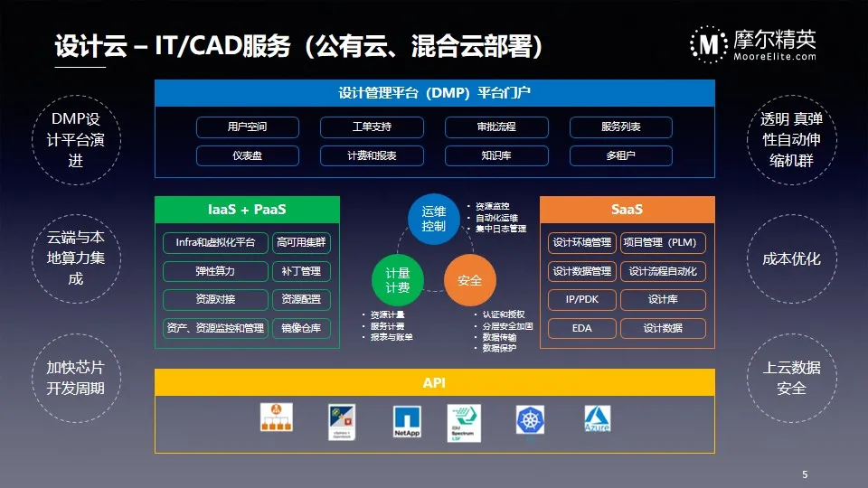
Task: Select the 审批流程 box
Action: click(x=496, y=127)
